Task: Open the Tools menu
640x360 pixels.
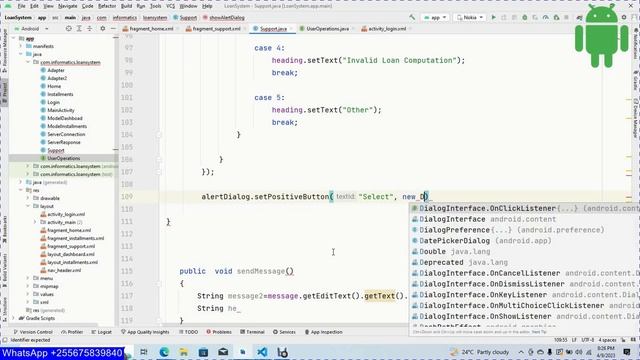Action: click(156, 6)
